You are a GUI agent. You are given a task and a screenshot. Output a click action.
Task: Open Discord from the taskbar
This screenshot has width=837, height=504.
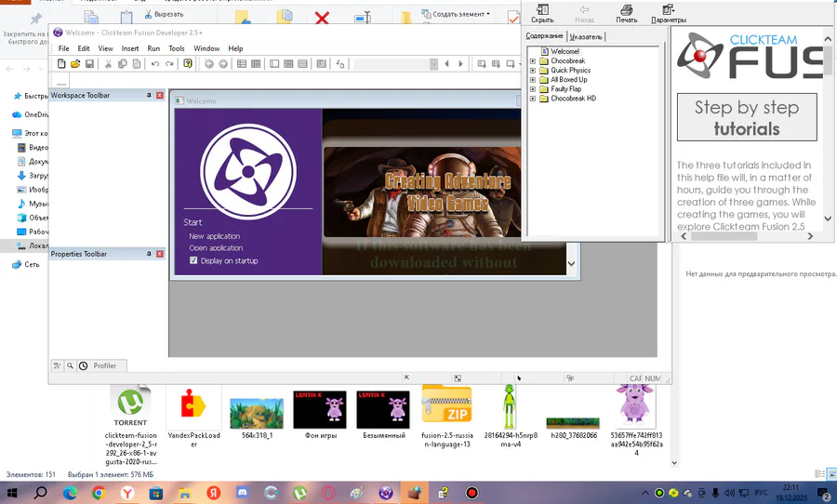(242, 493)
